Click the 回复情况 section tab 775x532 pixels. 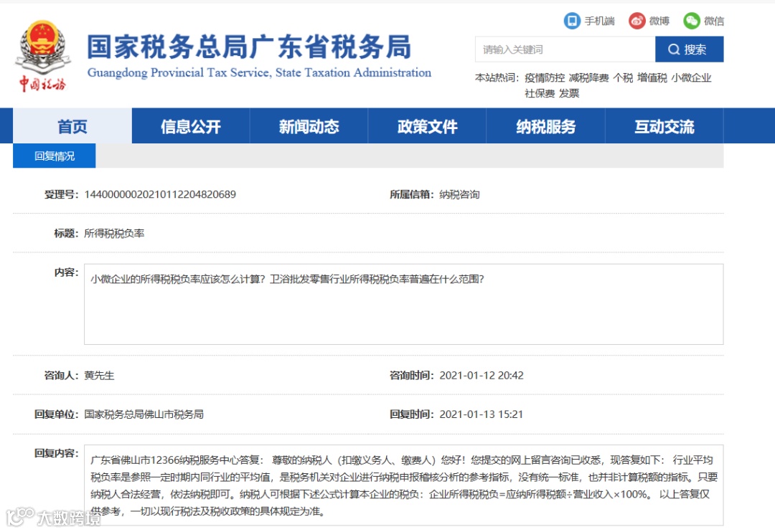point(54,156)
